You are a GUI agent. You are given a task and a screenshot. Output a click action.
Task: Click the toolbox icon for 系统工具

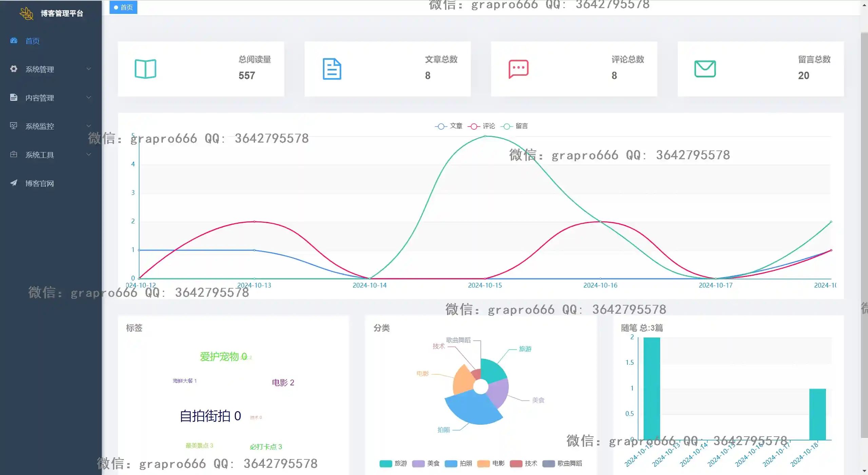pos(14,154)
